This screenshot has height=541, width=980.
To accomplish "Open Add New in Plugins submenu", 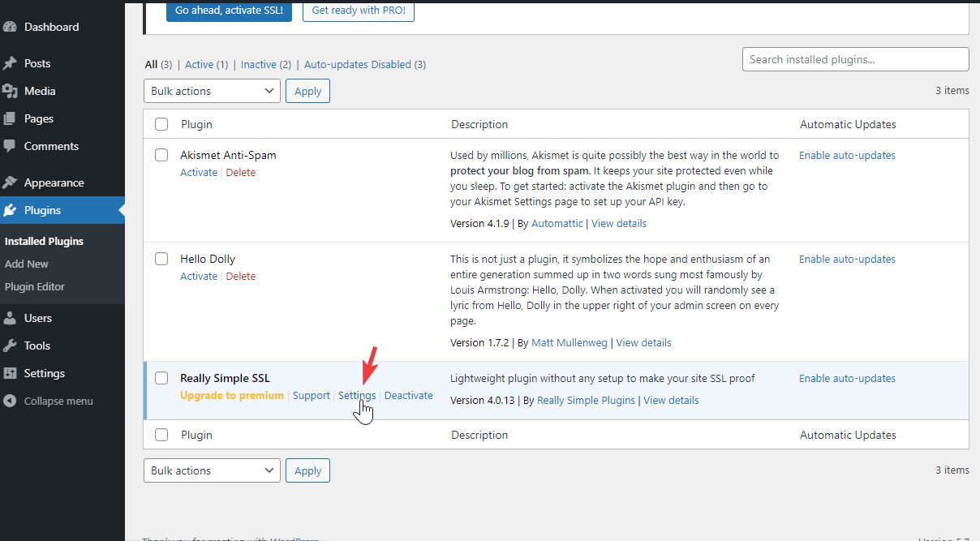I will [27, 264].
